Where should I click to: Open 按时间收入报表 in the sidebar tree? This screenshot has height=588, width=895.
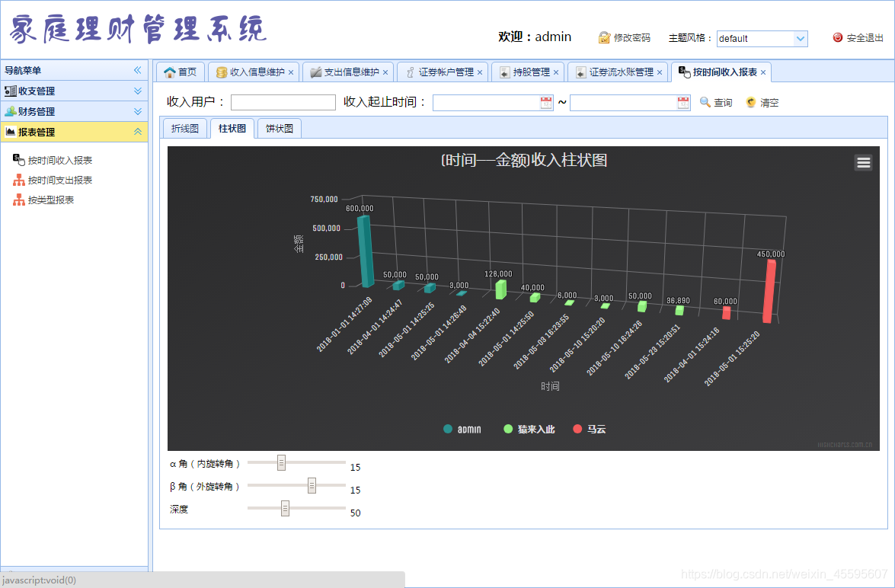(x=60, y=161)
